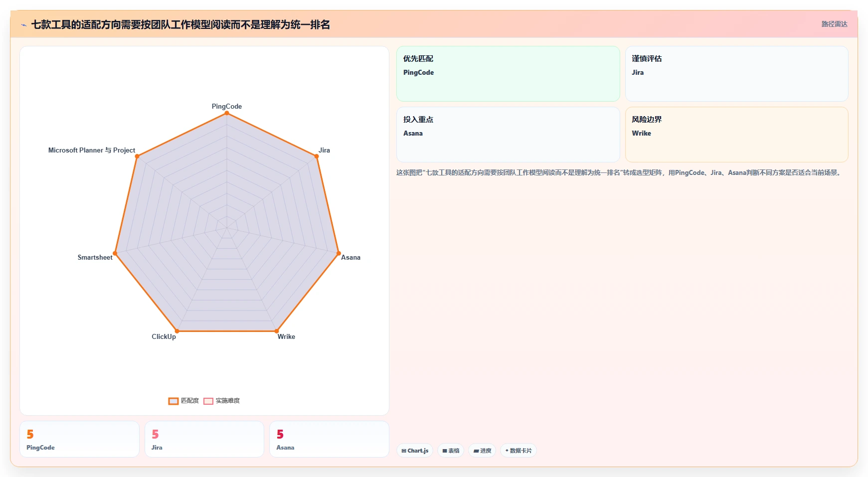This screenshot has height=477, width=868.
Task: Select the 谨慎评估 Jira card
Action: pyautogui.click(x=736, y=74)
